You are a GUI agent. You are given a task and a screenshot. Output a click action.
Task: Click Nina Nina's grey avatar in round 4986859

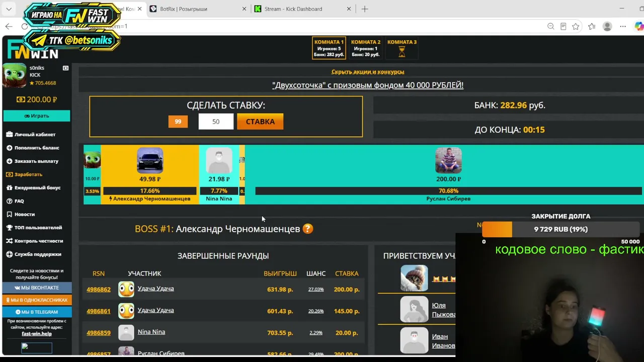tap(126, 332)
